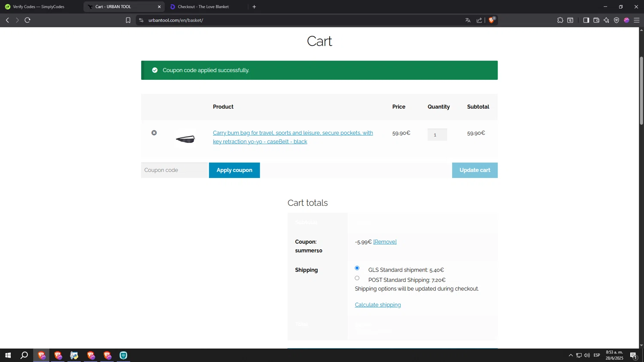Image resolution: width=644 pixels, height=362 pixels.
Task: Click the Apply coupon button
Action: pos(234,170)
